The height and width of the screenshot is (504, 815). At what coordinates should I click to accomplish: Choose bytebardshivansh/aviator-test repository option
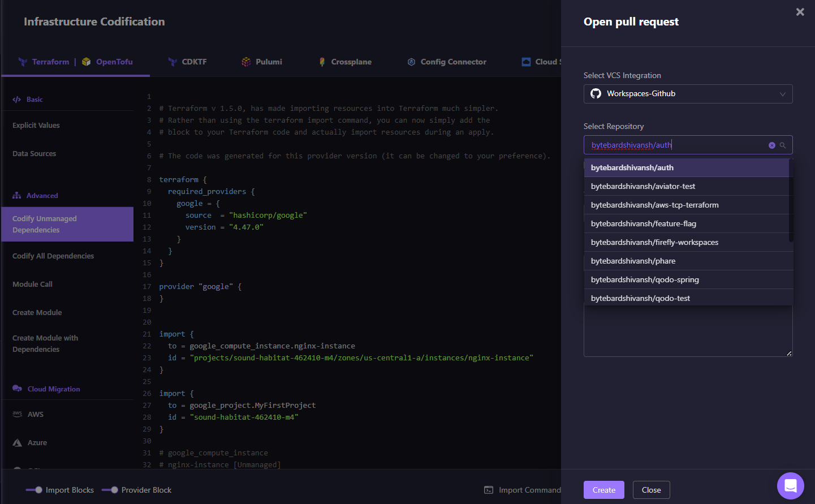[x=687, y=187]
